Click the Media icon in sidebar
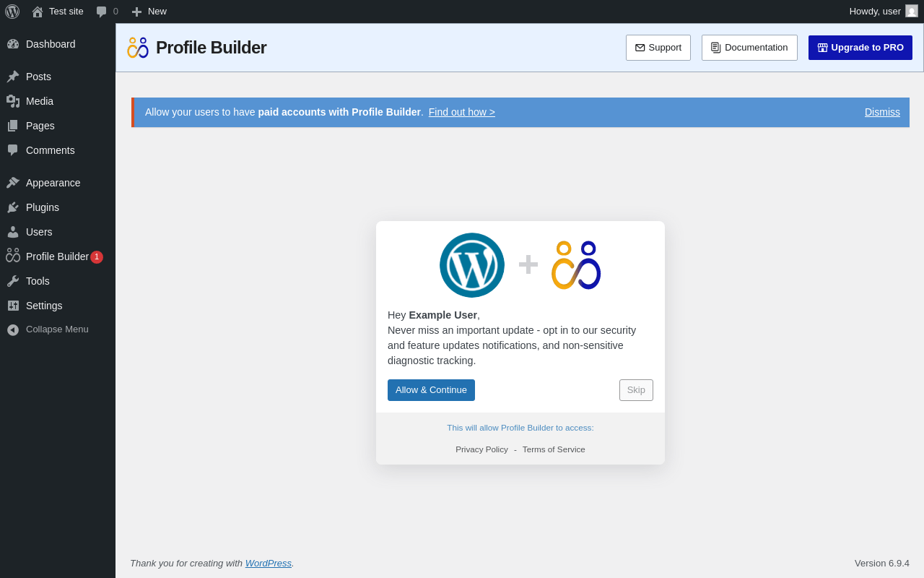This screenshot has width=924, height=578. pyautogui.click(x=13, y=101)
